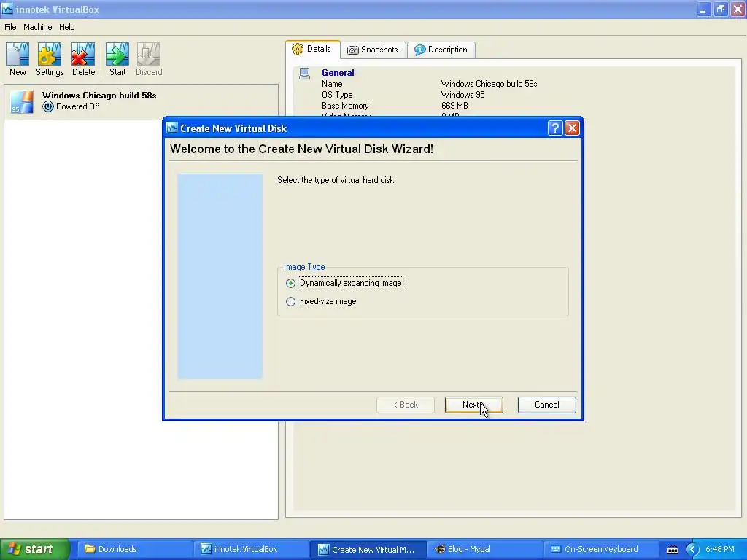Viewport: 747px width, 560px height.
Task: Expand hidden tray icons arrow
Action: (692, 550)
